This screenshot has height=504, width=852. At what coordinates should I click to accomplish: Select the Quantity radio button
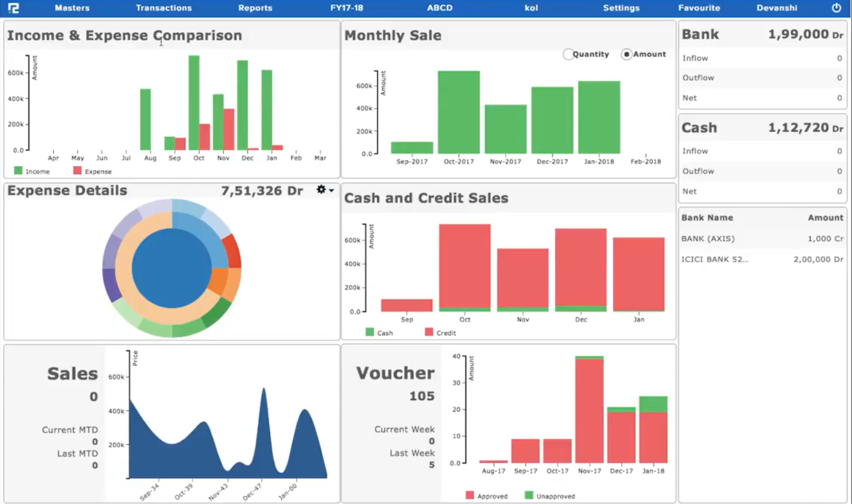tap(568, 54)
